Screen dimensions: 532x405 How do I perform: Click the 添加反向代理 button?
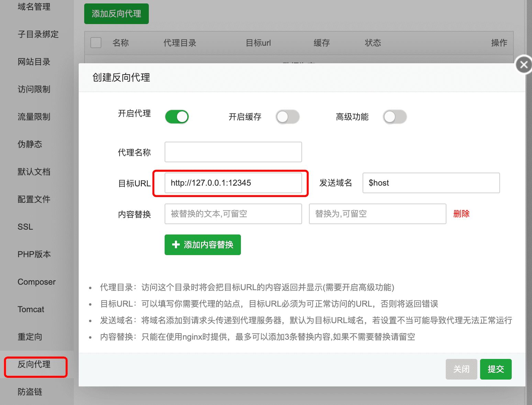(x=116, y=14)
